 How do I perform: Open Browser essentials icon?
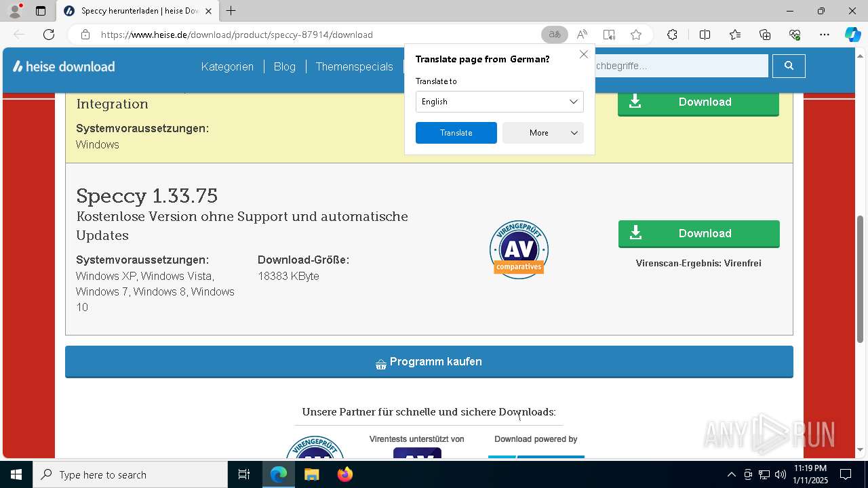[795, 35]
